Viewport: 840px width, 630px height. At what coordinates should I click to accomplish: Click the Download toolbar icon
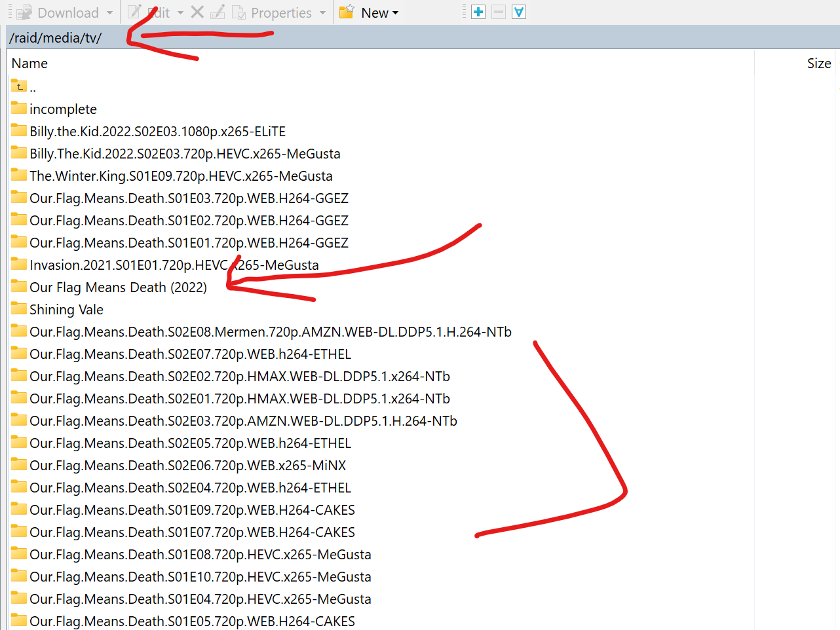click(23, 12)
